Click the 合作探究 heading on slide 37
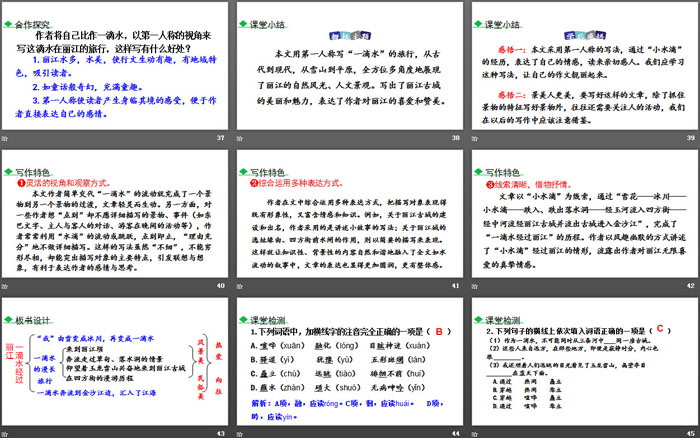 pos(32,25)
